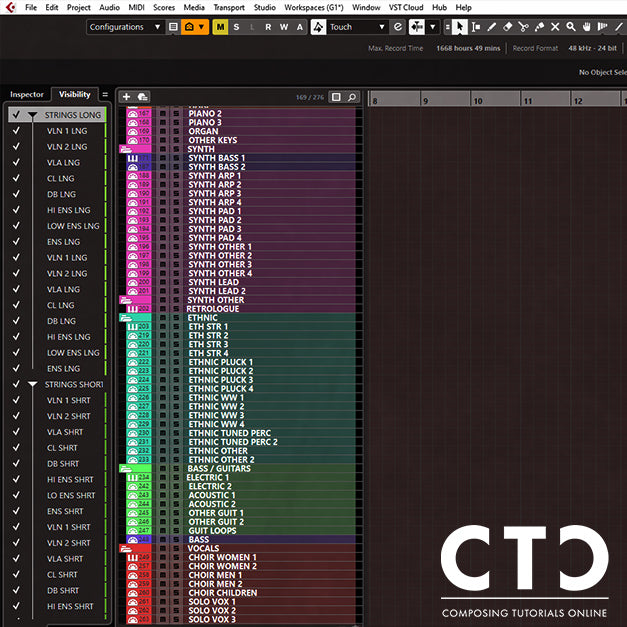
Task: Click the Add Track plus button
Action: tap(126, 97)
